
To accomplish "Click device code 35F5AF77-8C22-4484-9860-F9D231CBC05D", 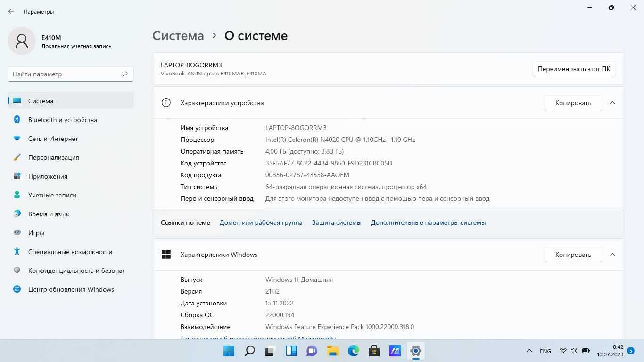I will point(329,163).
